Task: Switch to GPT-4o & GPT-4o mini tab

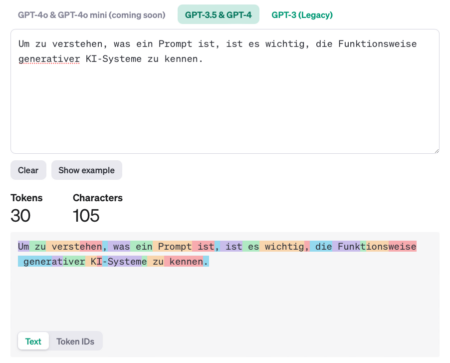Action: tap(91, 15)
